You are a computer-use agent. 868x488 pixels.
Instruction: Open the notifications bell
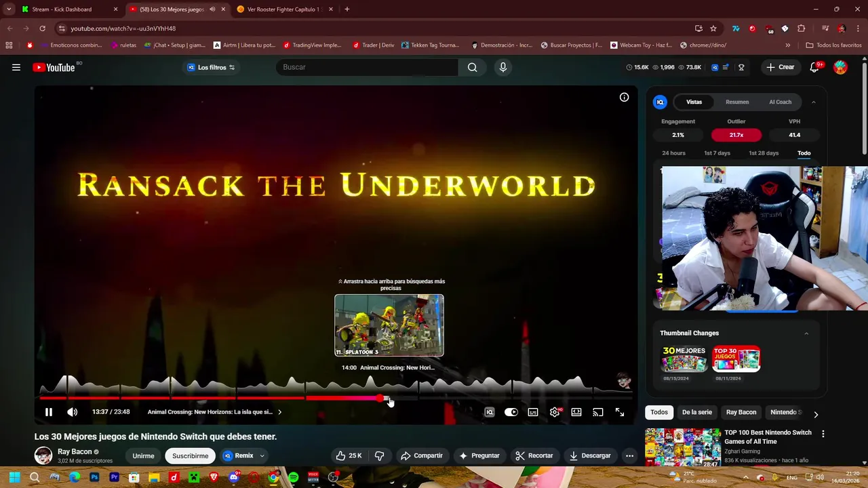[815, 67]
